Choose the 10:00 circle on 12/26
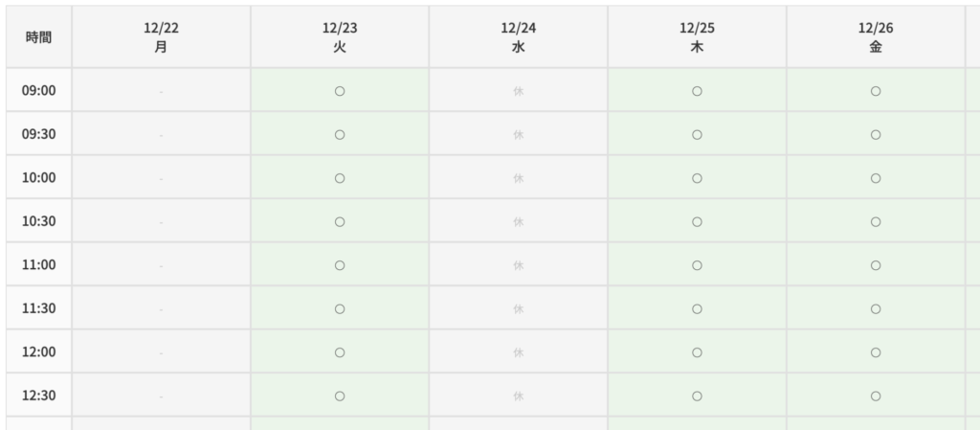The width and height of the screenshot is (980, 430). pyautogui.click(x=876, y=178)
